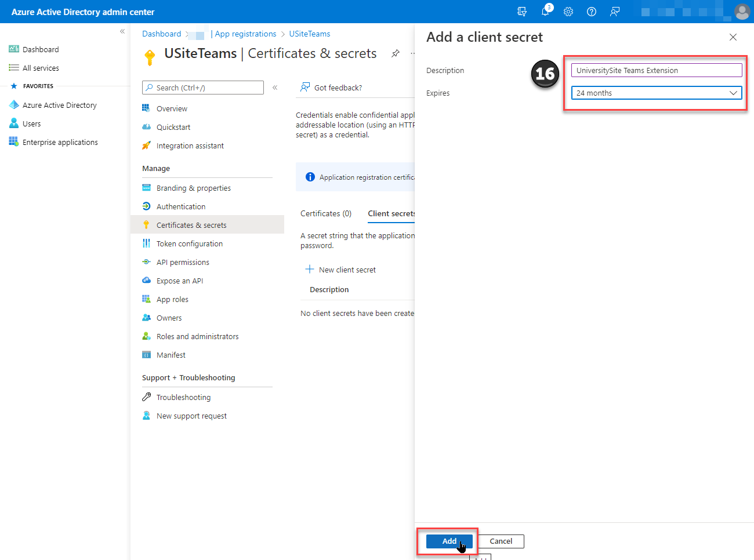754x560 pixels.
Task: Click the Dashboard breadcrumb link
Action: (161, 34)
